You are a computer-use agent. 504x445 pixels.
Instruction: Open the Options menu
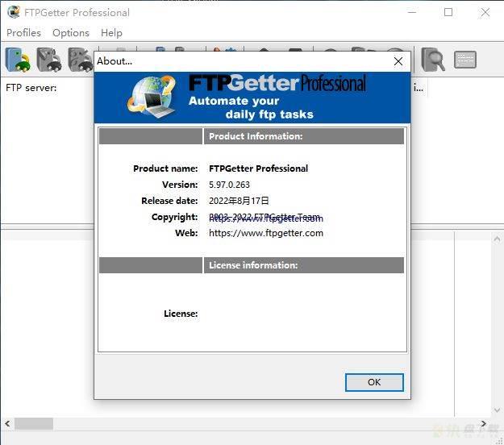tap(71, 33)
